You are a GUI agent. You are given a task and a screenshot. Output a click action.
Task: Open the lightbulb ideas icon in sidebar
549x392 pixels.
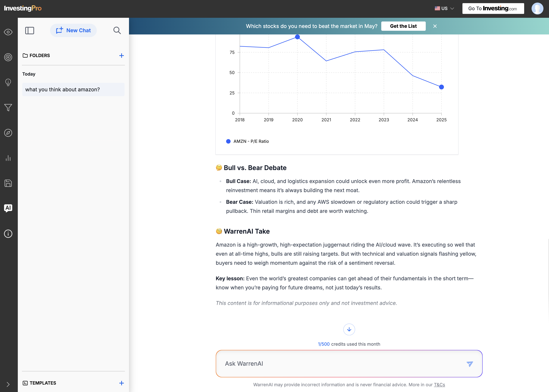[8, 83]
